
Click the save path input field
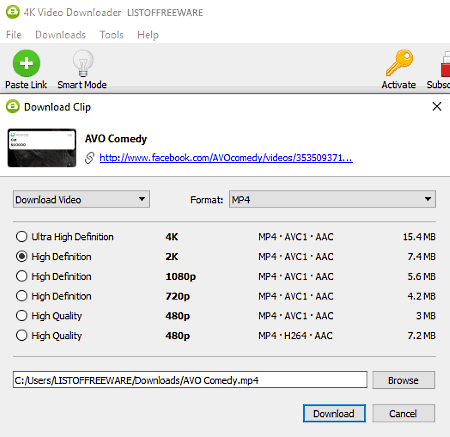tap(190, 380)
